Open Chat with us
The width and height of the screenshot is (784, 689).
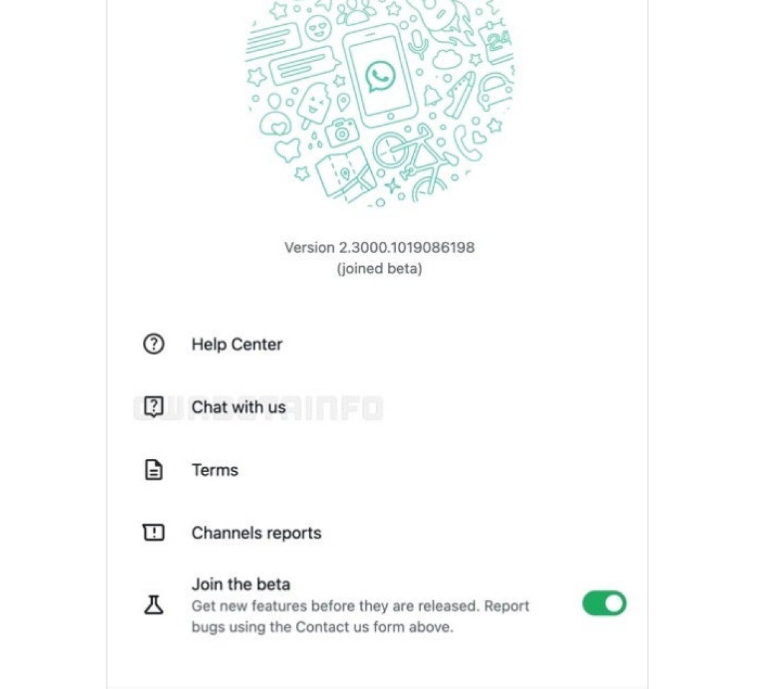238,407
